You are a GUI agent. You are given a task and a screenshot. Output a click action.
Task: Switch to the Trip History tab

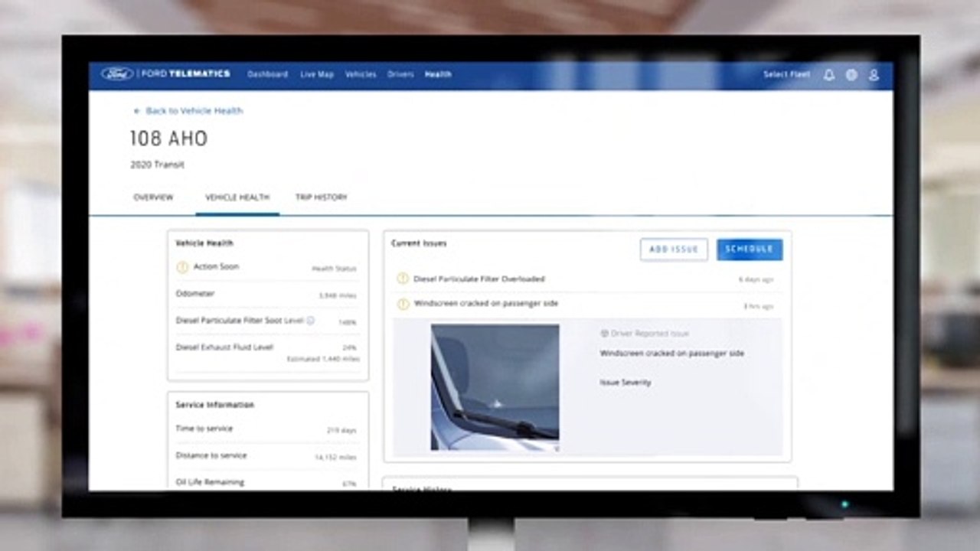click(x=321, y=197)
